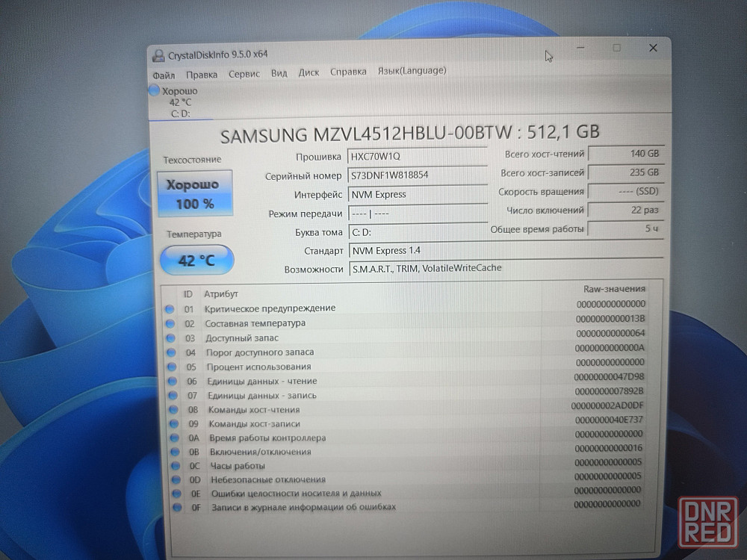The image size is (747, 560).
Task: Click status dot for Записи в журнале row
Action: pos(177,507)
